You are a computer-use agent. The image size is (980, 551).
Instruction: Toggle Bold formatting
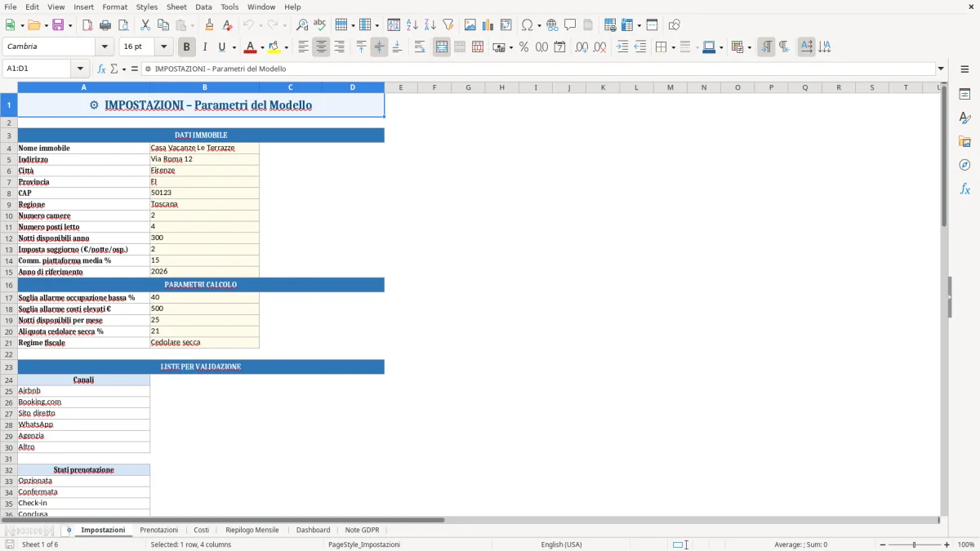tap(187, 47)
